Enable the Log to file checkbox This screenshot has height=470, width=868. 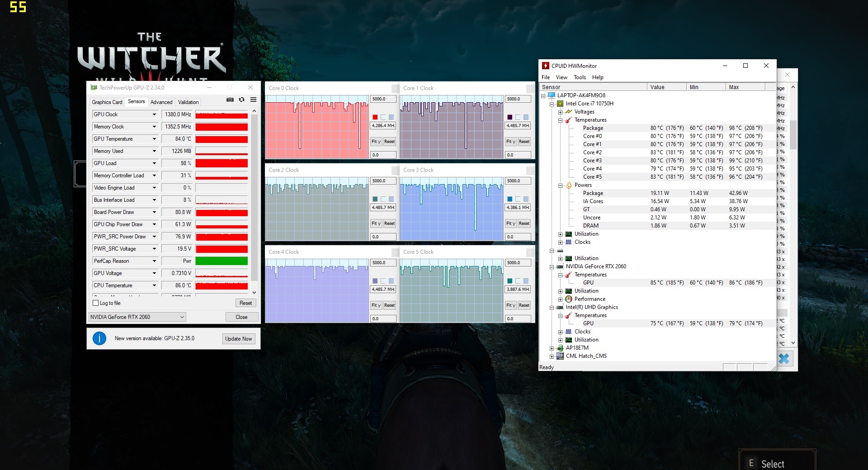(95, 303)
